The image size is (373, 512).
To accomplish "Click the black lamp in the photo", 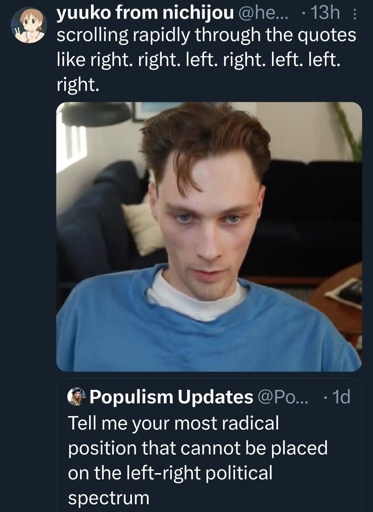I will 97,113.
